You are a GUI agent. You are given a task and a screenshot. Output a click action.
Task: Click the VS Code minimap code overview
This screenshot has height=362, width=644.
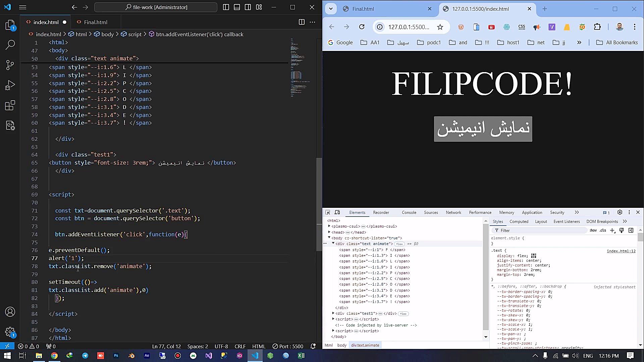coord(300,68)
